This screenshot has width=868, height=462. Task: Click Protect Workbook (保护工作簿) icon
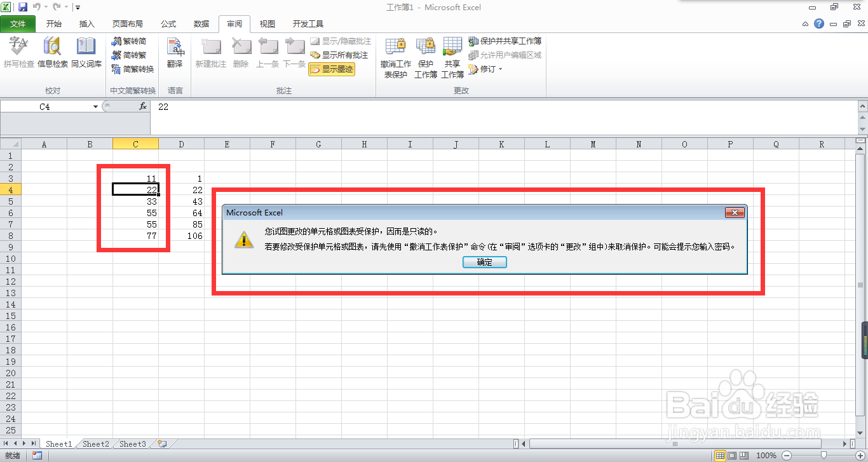(426, 58)
